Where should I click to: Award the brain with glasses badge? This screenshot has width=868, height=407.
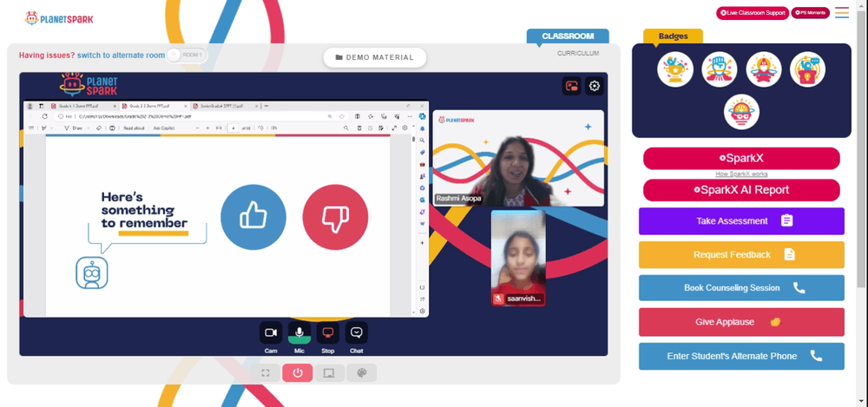click(741, 112)
